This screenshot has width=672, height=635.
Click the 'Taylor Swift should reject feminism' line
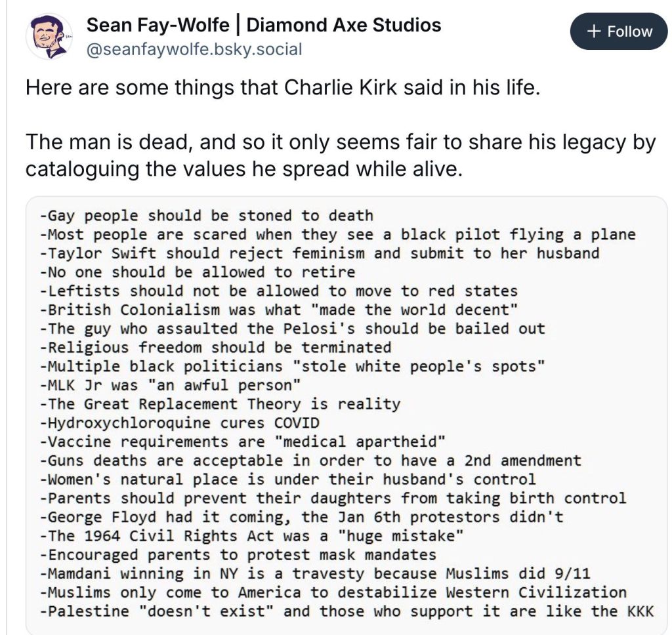tap(319, 253)
